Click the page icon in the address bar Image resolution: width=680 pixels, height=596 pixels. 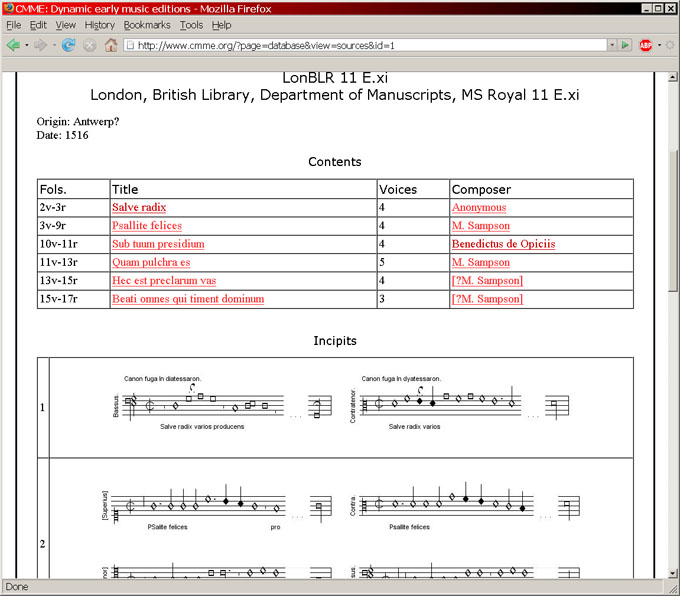coord(130,45)
